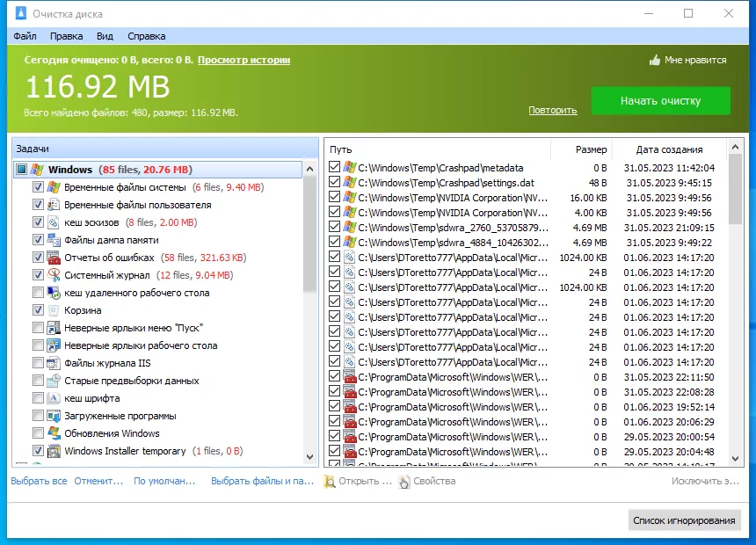Collapse the Windows tasks group arrow
756x545 pixels.
[310, 170]
